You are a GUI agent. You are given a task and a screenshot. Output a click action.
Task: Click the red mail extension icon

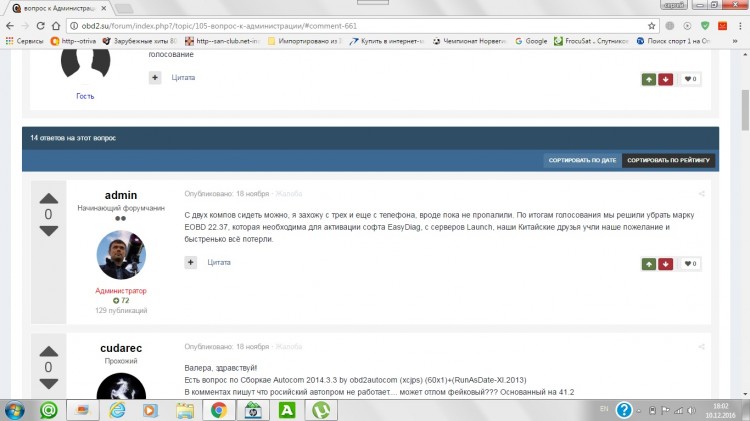[722, 26]
